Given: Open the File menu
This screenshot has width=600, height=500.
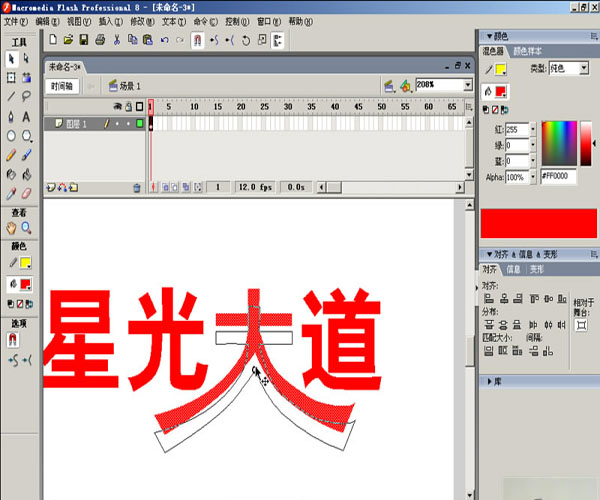Looking at the screenshot, I should point(16,22).
